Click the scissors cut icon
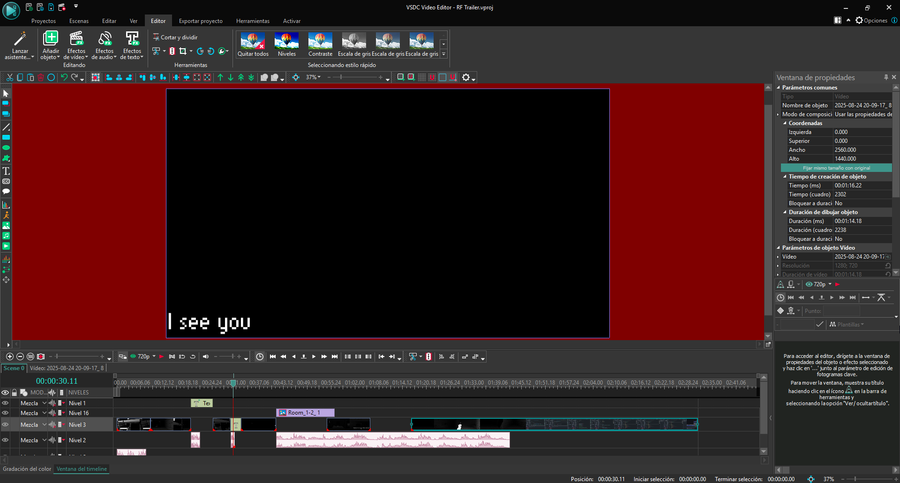 [x=10, y=78]
